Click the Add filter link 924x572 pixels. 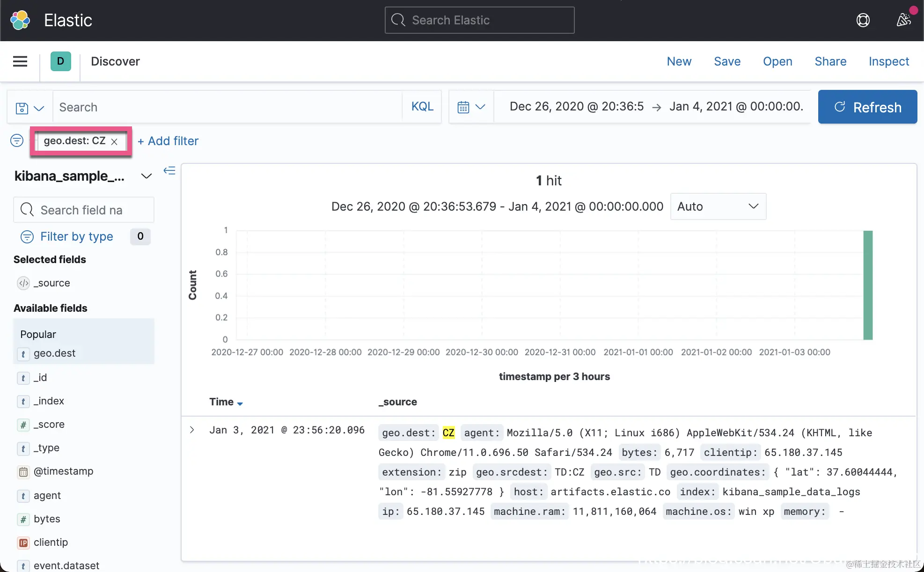[168, 141]
